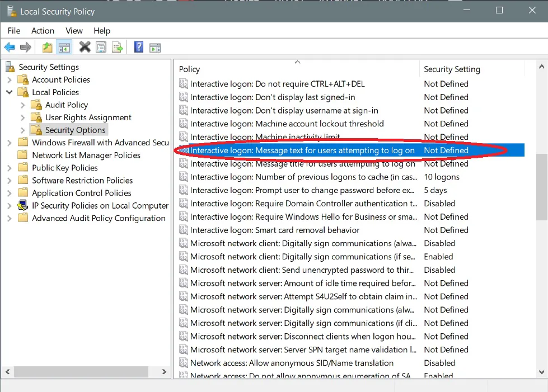Open the Action menu
This screenshot has width=548, height=392.
point(43,31)
